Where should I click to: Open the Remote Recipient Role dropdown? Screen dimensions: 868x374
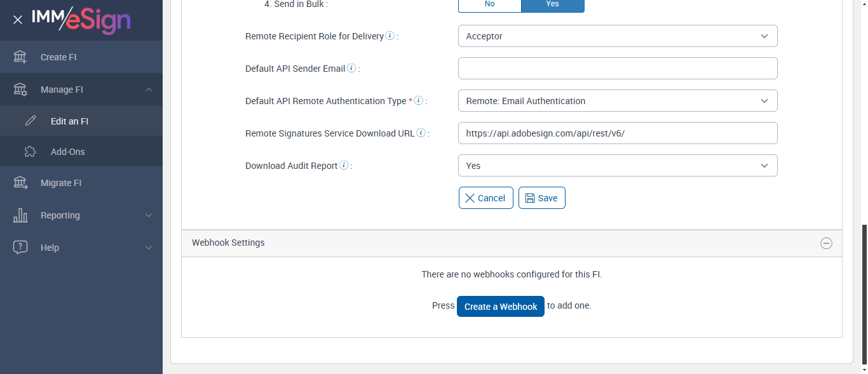[618, 36]
